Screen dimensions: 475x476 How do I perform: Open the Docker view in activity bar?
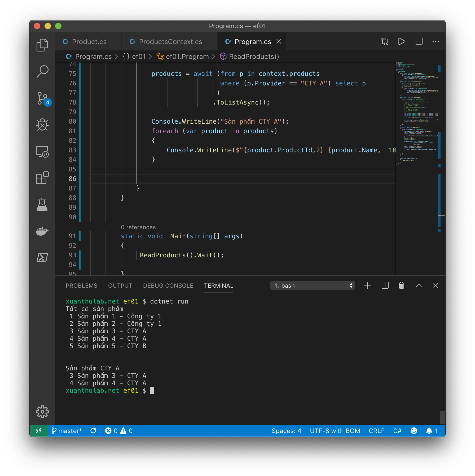(x=42, y=231)
